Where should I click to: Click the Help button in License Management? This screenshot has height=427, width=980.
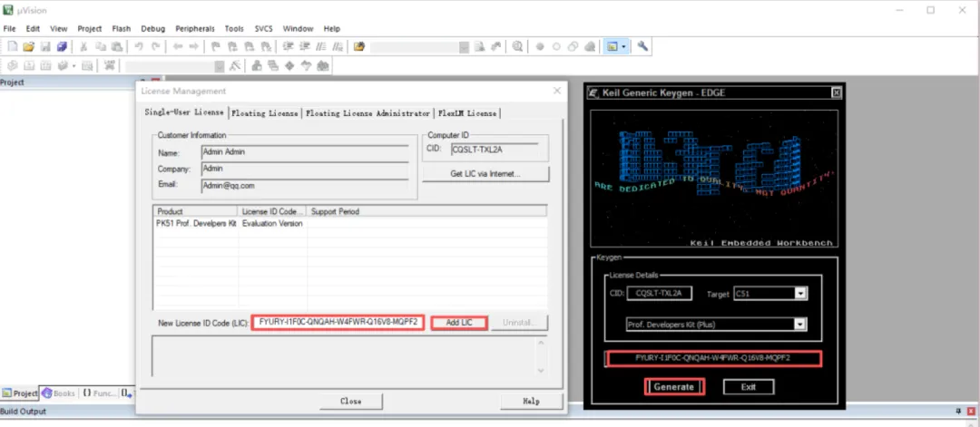coord(531,401)
